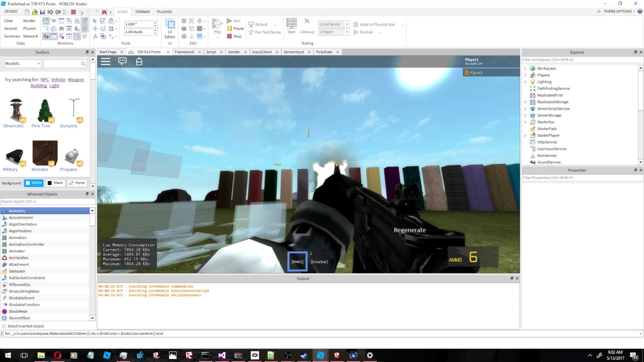
Task: Expand the StarterPlayer node in Explorer
Action: 525,135
